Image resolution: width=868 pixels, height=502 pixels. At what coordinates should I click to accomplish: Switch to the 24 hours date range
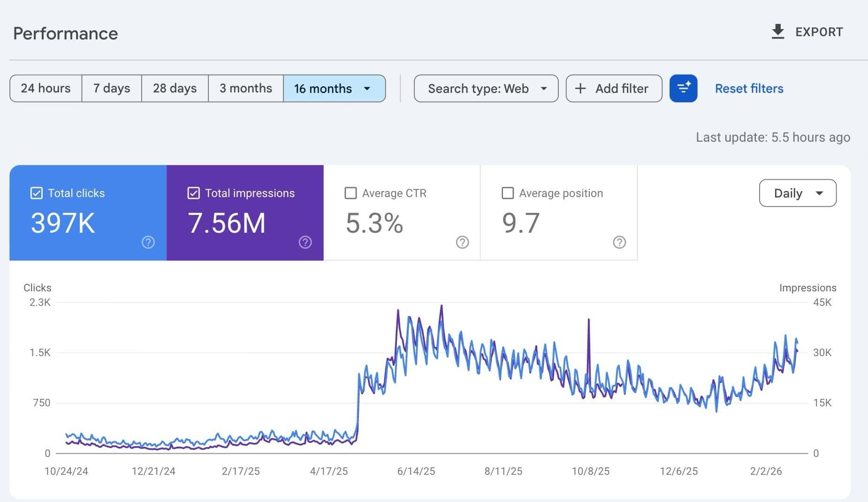(x=46, y=88)
